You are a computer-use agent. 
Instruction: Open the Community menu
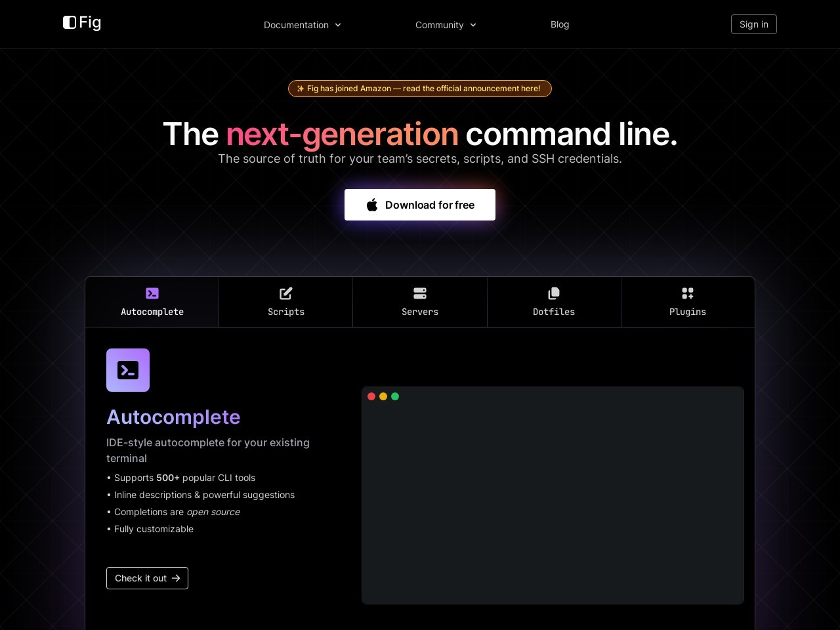[x=446, y=25]
